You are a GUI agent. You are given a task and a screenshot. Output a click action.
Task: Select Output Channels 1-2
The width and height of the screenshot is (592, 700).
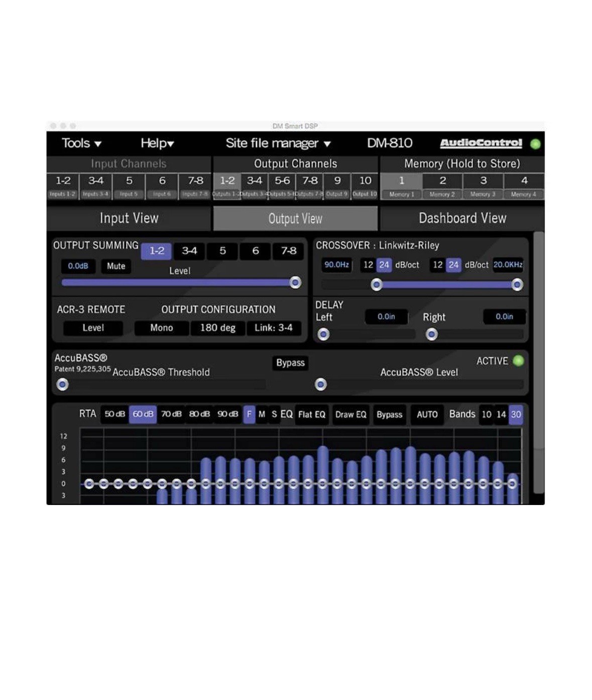click(x=227, y=186)
